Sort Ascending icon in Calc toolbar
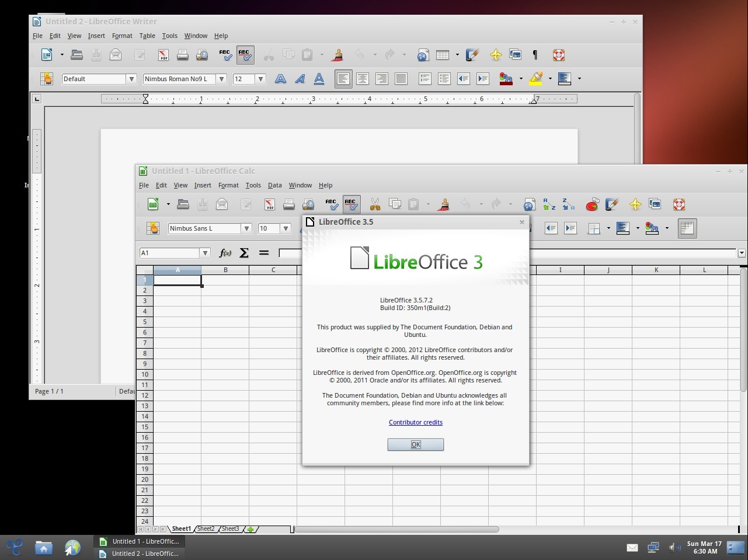Screen dimensions: 748x560 coord(549,204)
